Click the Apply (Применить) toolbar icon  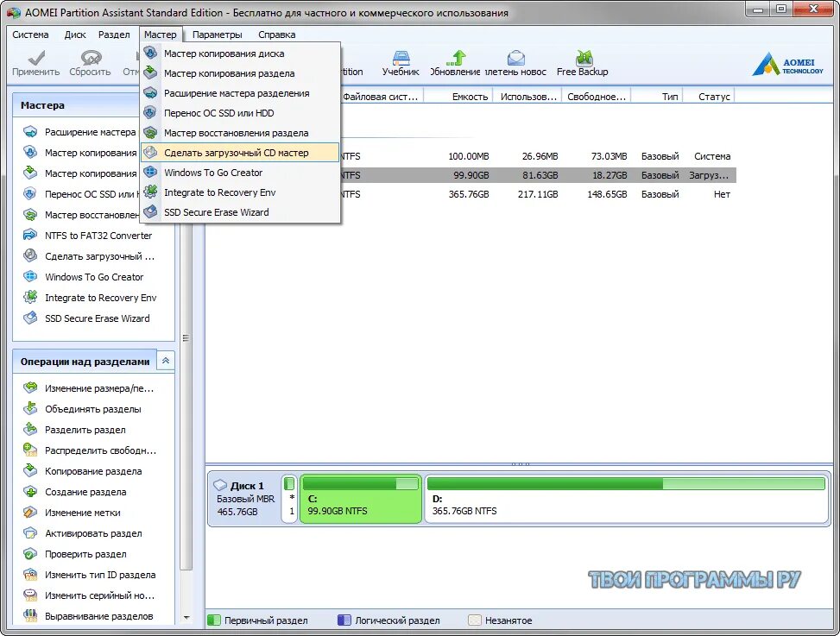tap(36, 58)
